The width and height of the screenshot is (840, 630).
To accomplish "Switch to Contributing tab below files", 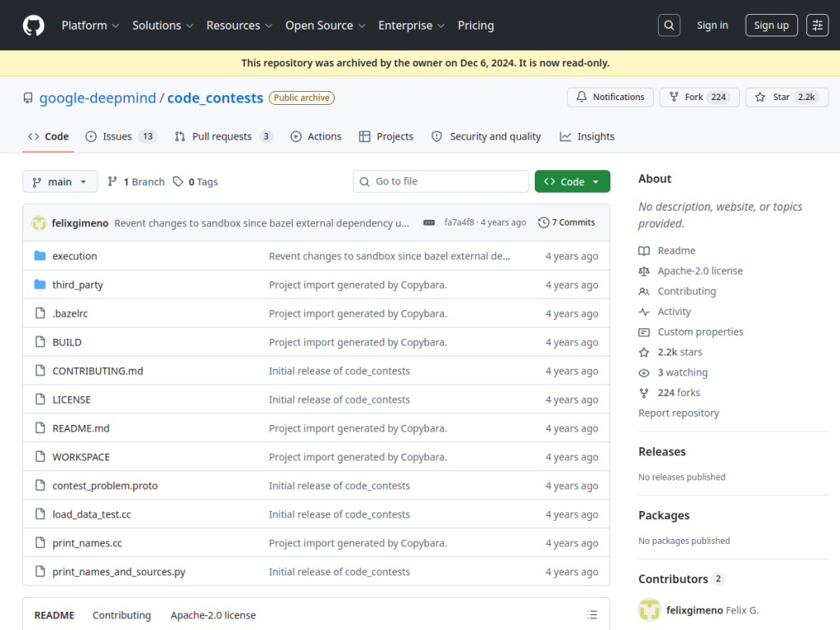I will tap(121, 615).
